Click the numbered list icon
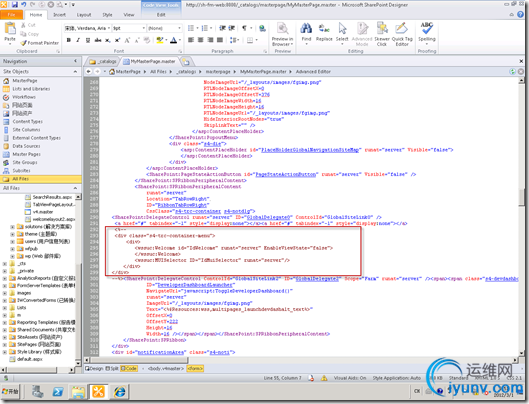The height and width of the screenshot is (404, 529). pyautogui.click(x=204, y=28)
